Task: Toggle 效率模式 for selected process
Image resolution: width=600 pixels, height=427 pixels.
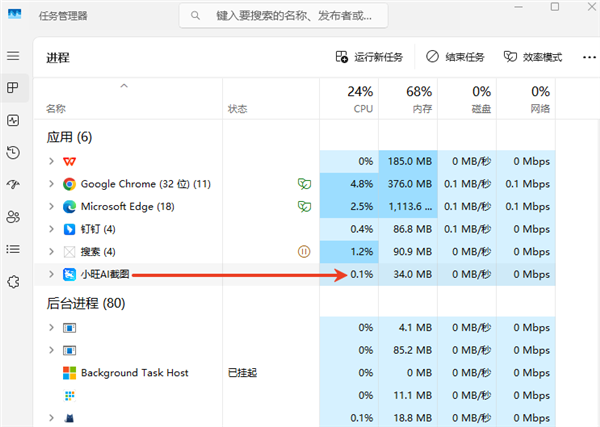Action: (533, 57)
